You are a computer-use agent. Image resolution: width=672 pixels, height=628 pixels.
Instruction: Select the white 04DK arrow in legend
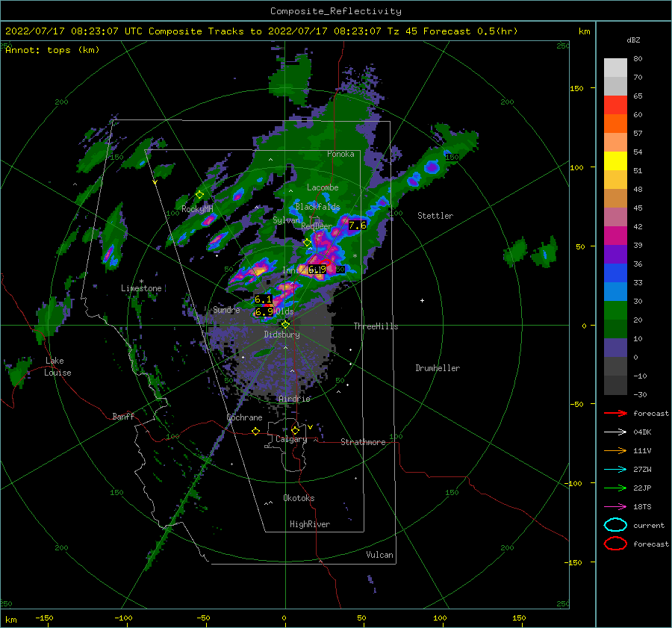(x=615, y=432)
